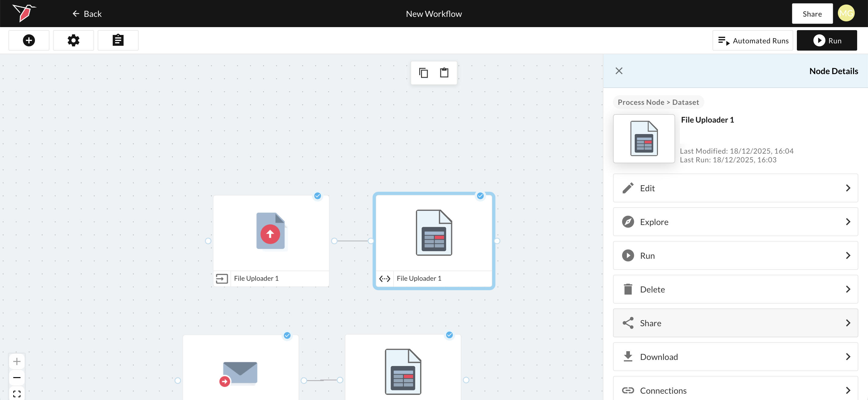Zoom in the canvas with plus icon
The height and width of the screenshot is (400, 868).
pos(17,362)
